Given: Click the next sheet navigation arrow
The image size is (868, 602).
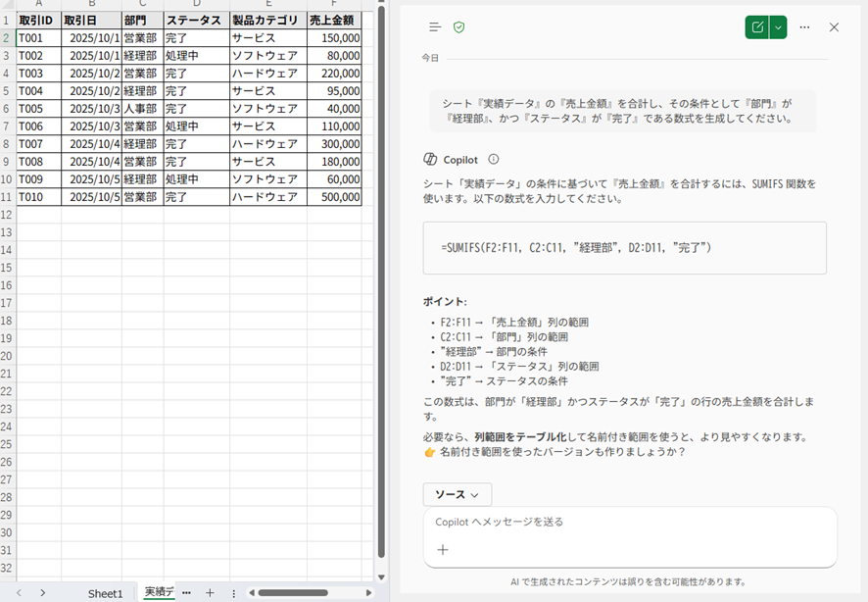Looking at the screenshot, I should tap(44, 592).
